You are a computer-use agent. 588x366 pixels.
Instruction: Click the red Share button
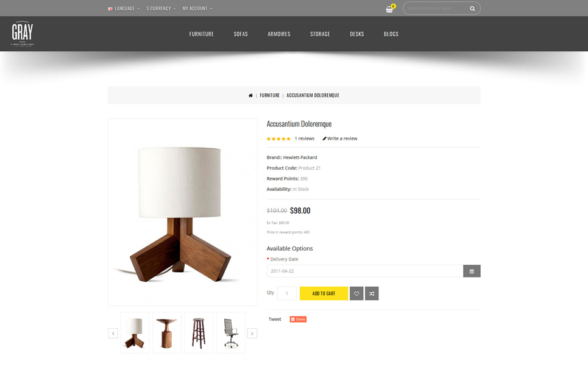pyautogui.click(x=298, y=319)
